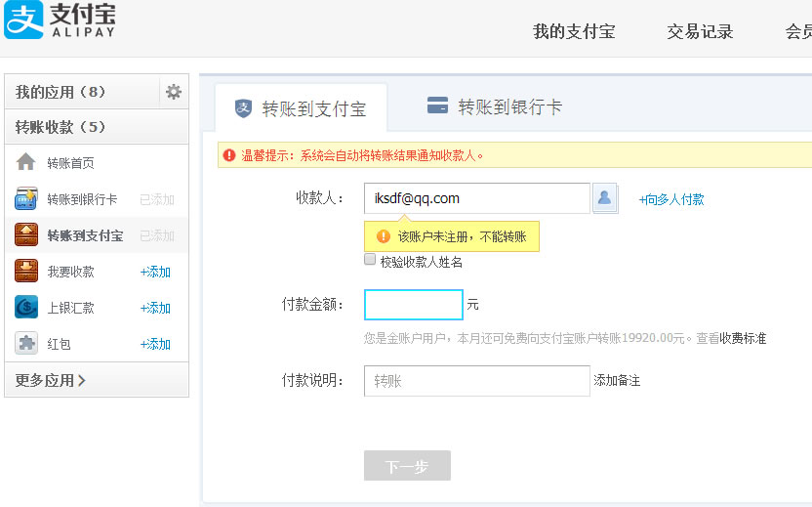812x507 pixels.
Task: Expand 更多应用 section
Action: point(51,380)
